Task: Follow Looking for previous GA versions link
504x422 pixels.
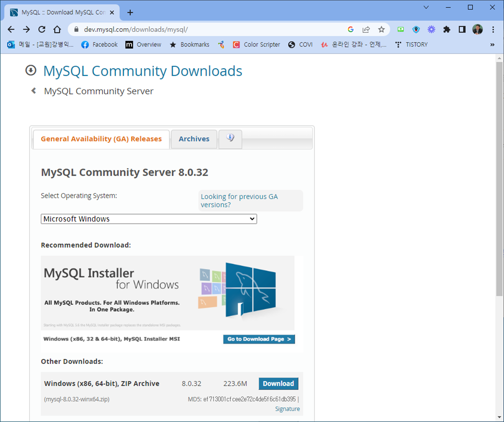Action: point(239,201)
